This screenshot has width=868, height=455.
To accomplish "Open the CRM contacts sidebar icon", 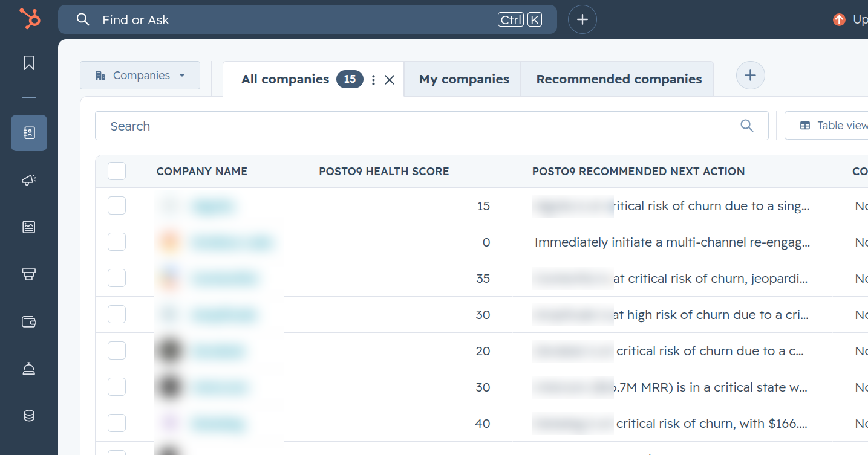I will (x=29, y=132).
